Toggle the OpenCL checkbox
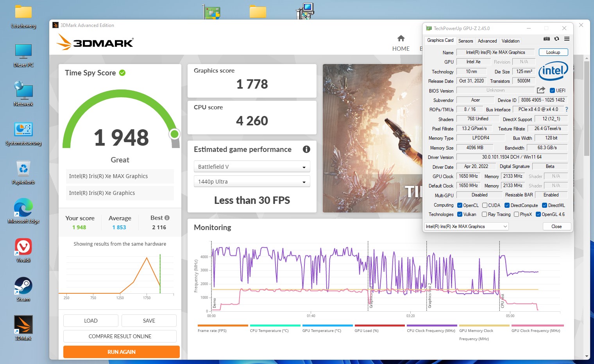The width and height of the screenshot is (594, 364). tap(460, 205)
